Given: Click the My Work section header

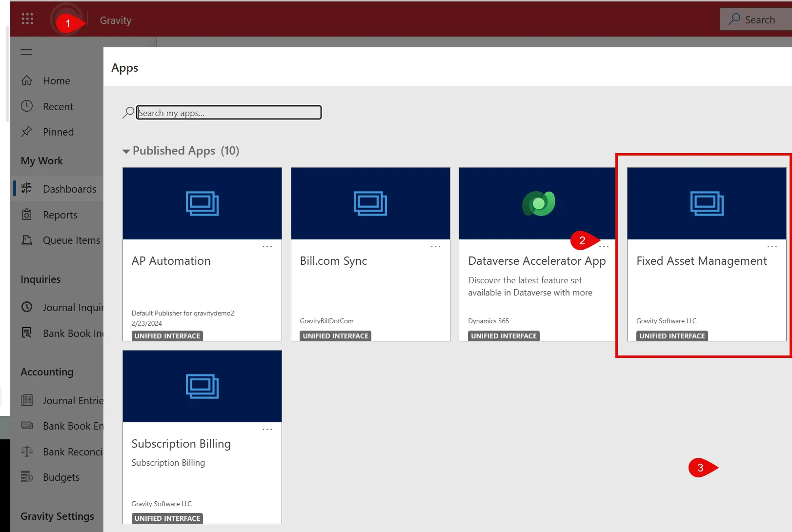Looking at the screenshot, I should pos(42,160).
